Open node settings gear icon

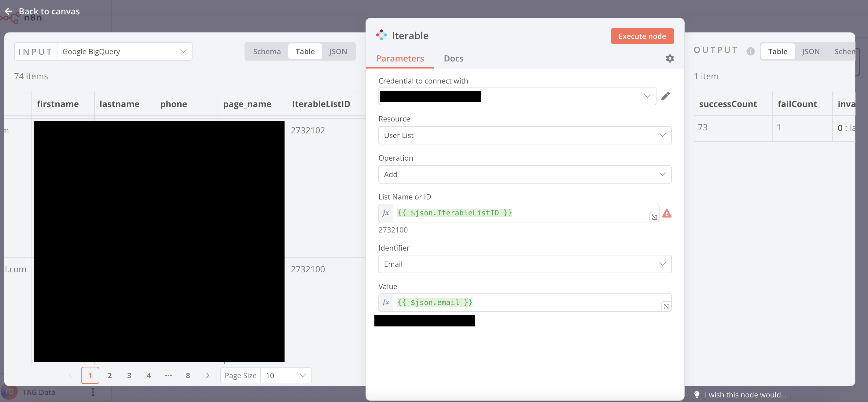670,58
